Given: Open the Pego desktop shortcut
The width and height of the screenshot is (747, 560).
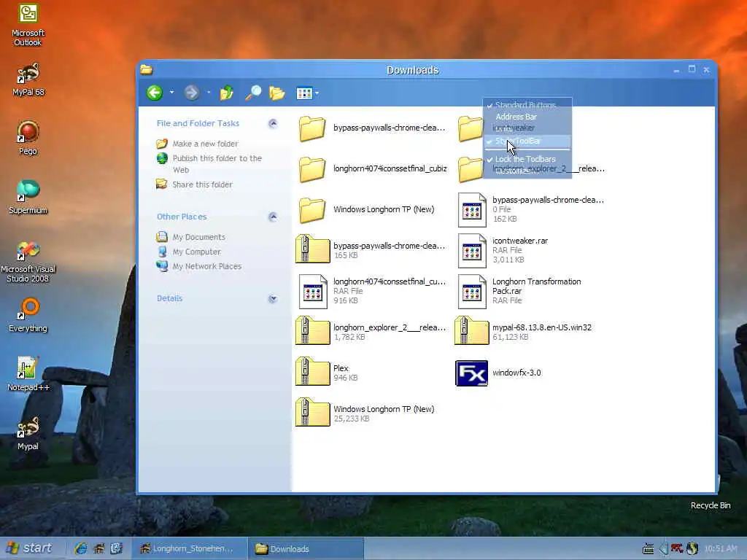Looking at the screenshot, I should tap(28, 138).
